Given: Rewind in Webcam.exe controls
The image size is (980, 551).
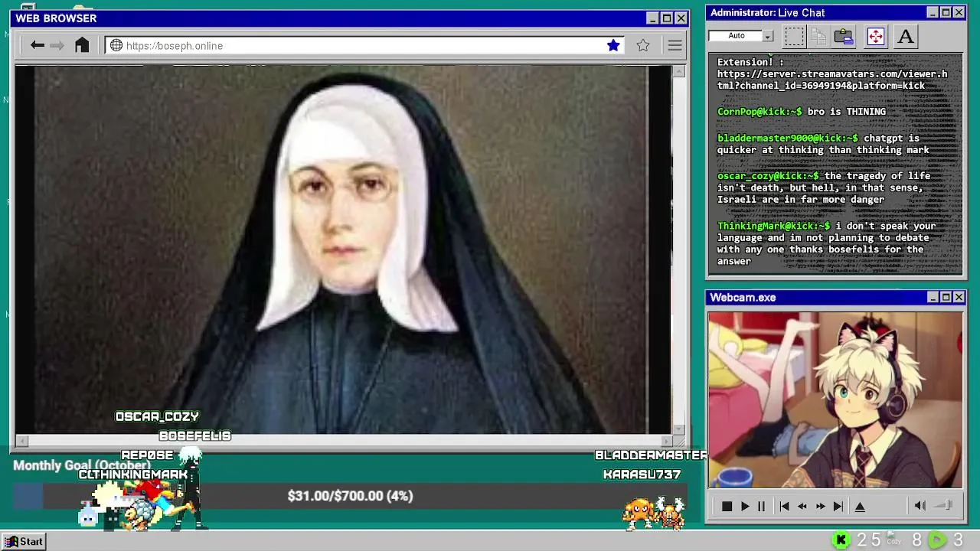Looking at the screenshot, I should click(802, 506).
